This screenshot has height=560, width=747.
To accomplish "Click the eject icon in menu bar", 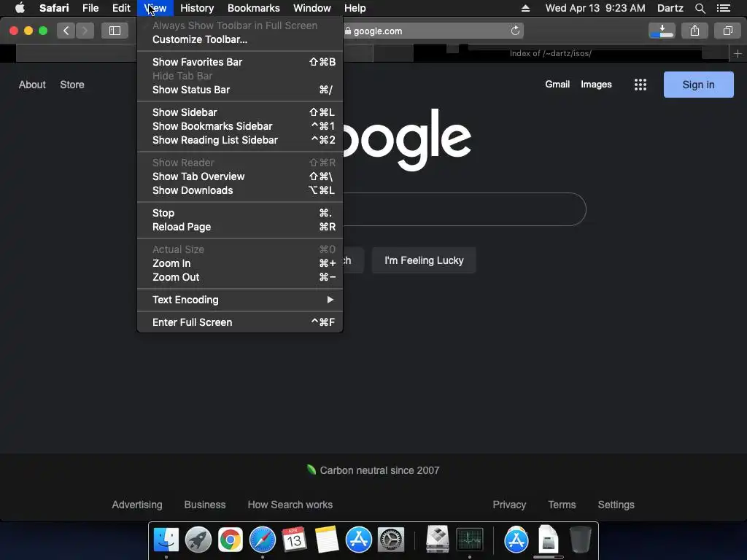I will (x=525, y=8).
